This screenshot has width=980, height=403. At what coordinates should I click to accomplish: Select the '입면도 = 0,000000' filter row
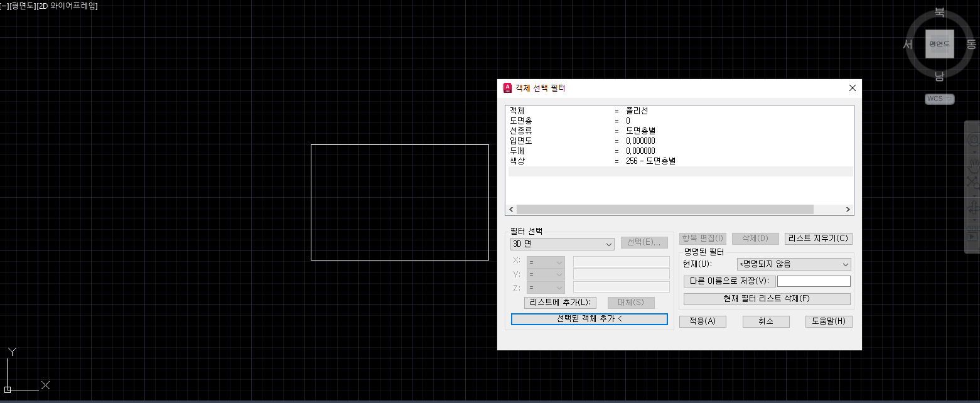[679, 141]
